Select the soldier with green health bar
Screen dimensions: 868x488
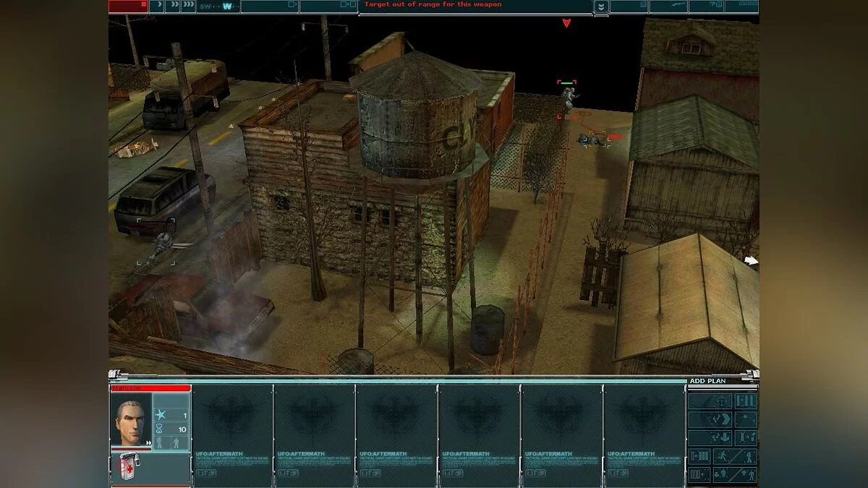(x=568, y=100)
